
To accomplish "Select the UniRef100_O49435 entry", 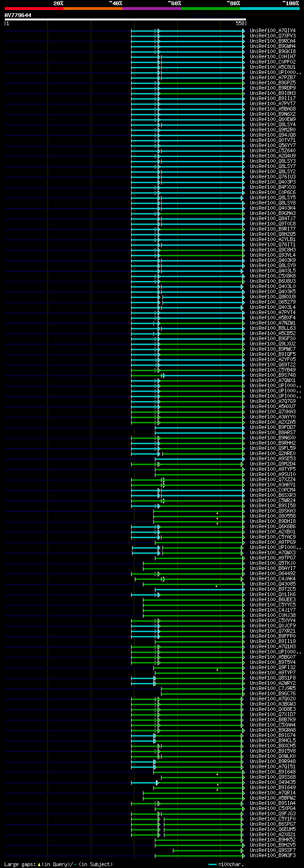I will pyautogui.click(x=273, y=782).
